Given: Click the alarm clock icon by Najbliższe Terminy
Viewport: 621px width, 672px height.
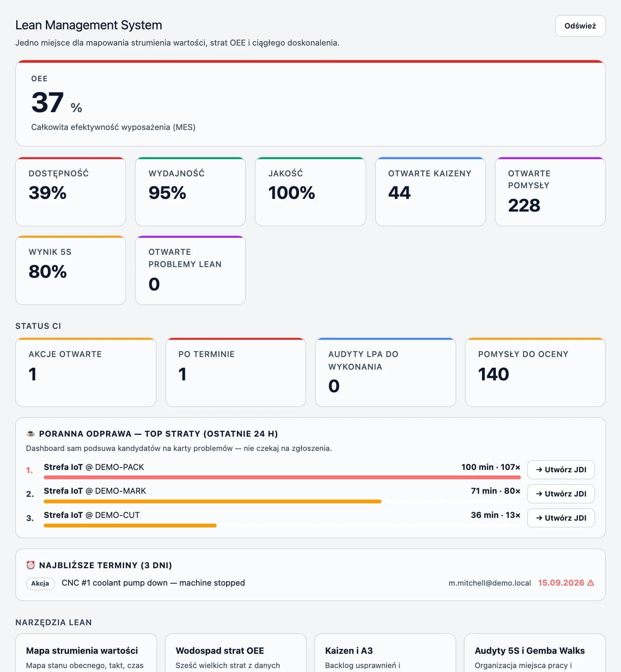Looking at the screenshot, I should [x=30, y=565].
